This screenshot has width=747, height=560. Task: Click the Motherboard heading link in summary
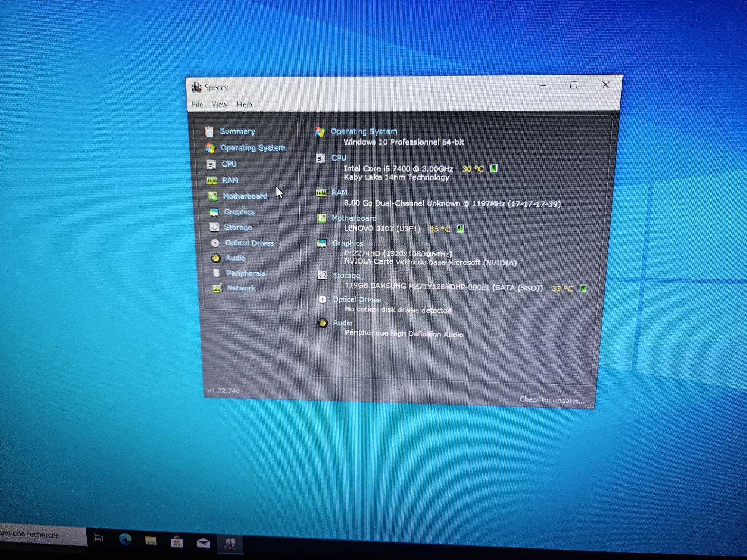pos(354,218)
